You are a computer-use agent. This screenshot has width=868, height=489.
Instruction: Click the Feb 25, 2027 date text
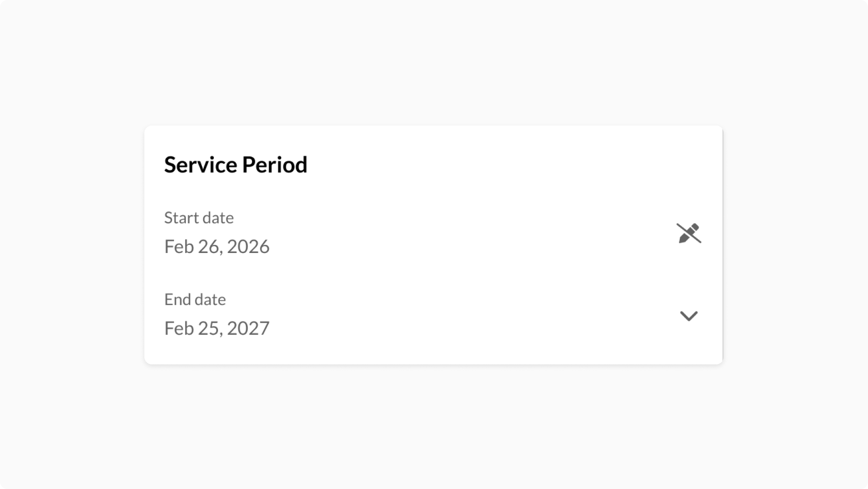click(217, 328)
